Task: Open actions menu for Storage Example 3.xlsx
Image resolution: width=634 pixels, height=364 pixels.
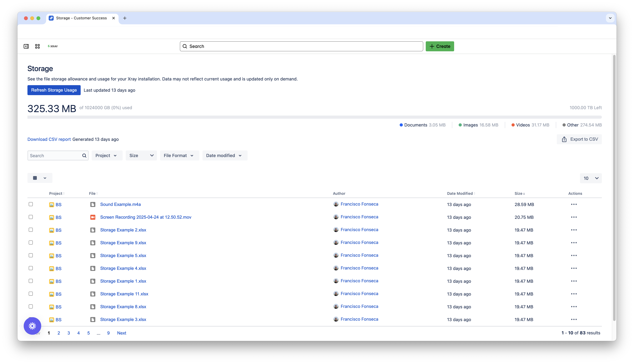Action: tap(574, 319)
